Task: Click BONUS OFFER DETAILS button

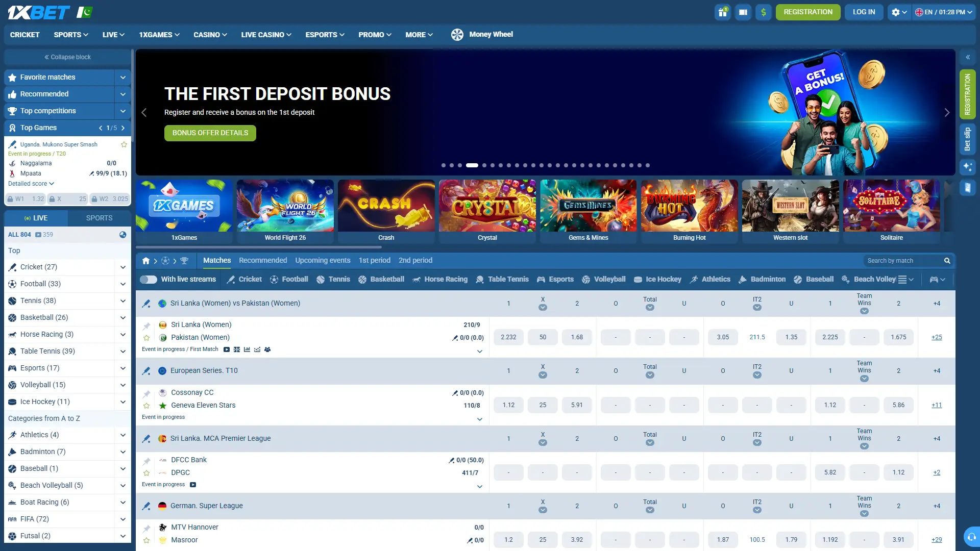Action: [x=210, y=133]
